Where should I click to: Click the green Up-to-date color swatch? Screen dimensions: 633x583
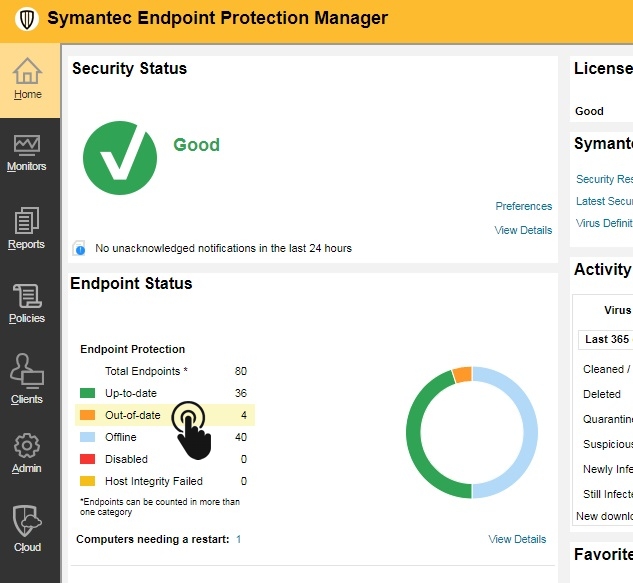coord(87,393)
